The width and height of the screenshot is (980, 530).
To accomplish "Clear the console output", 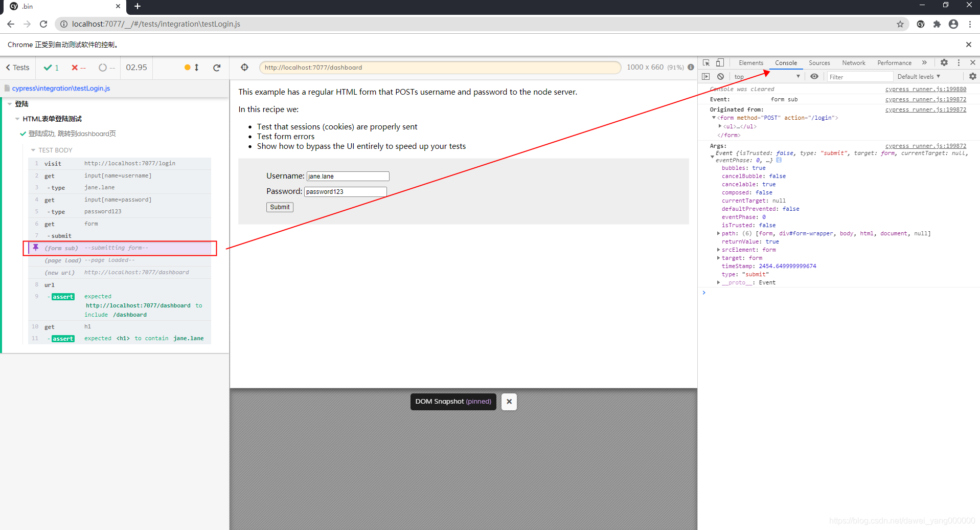I will 720,77.
